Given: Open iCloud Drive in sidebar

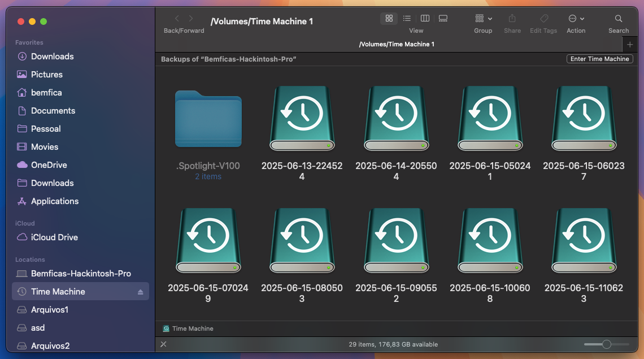Looking at the screenshot, I should click(x=80, y=237).
